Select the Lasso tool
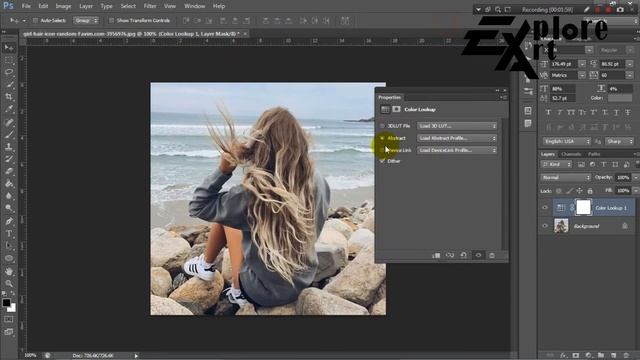 (9, 72)
